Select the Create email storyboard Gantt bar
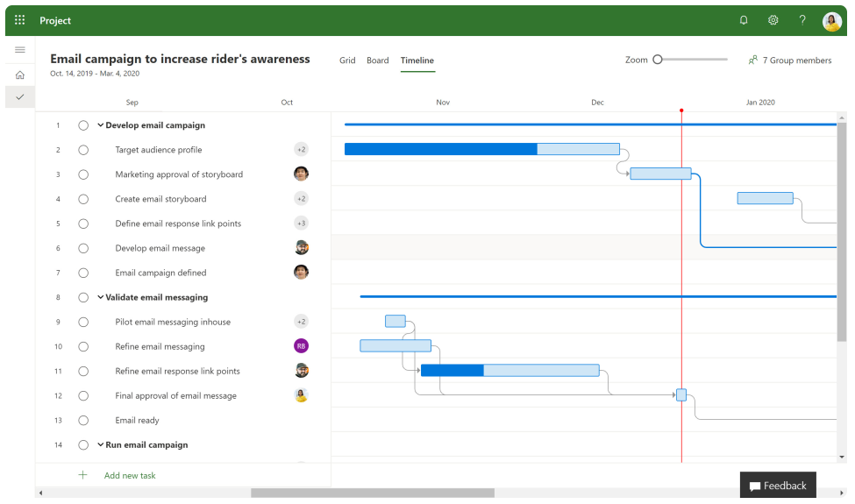The height and width of the screenshot is (504, 855). (765, 198)
